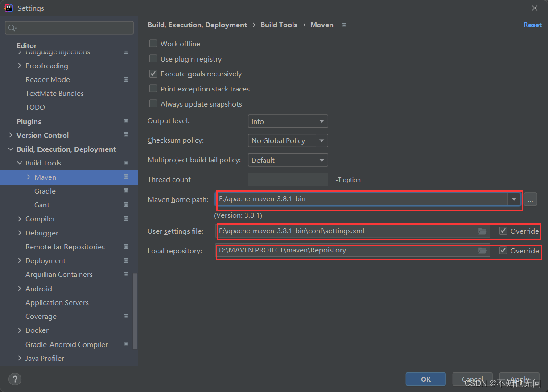Click the search magnifier icon in settings

point(12,28)
